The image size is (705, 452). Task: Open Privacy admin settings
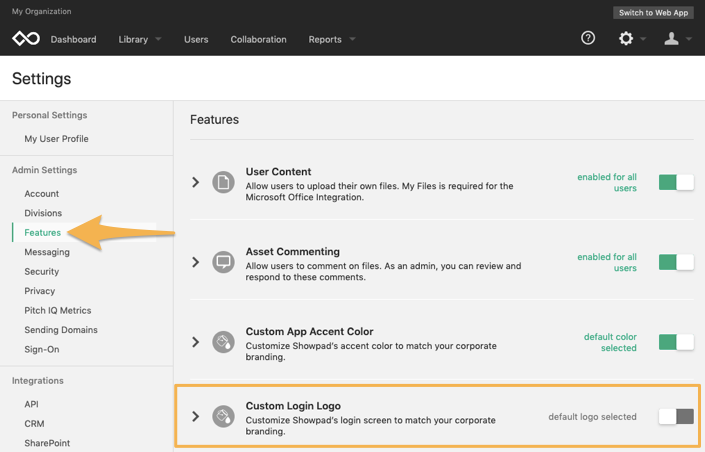[40, 291]
